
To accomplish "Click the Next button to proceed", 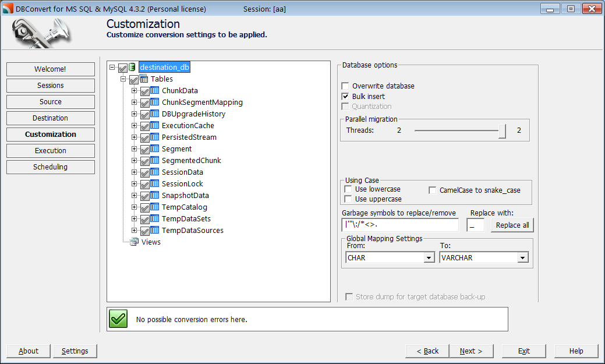I will click(x=471, y=351).
